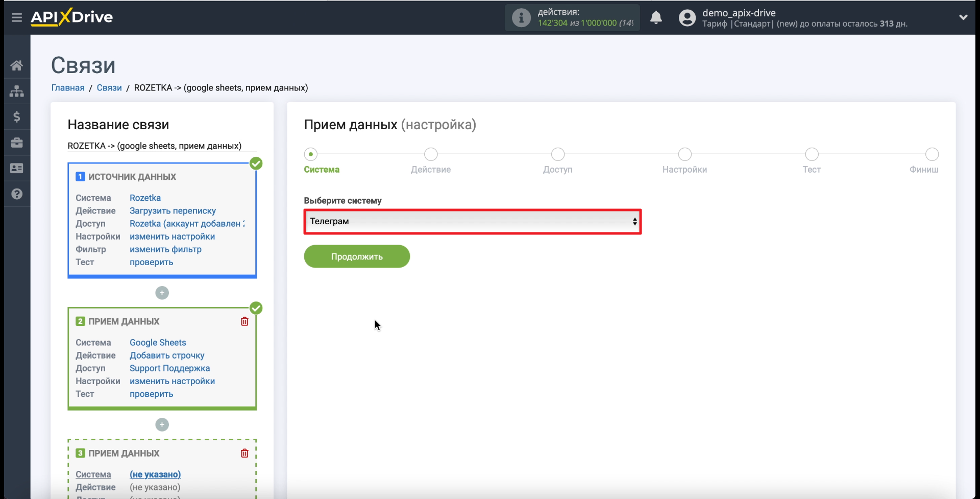Go to the Система step
Screen dimensions: 980x499
click(311, 154)
